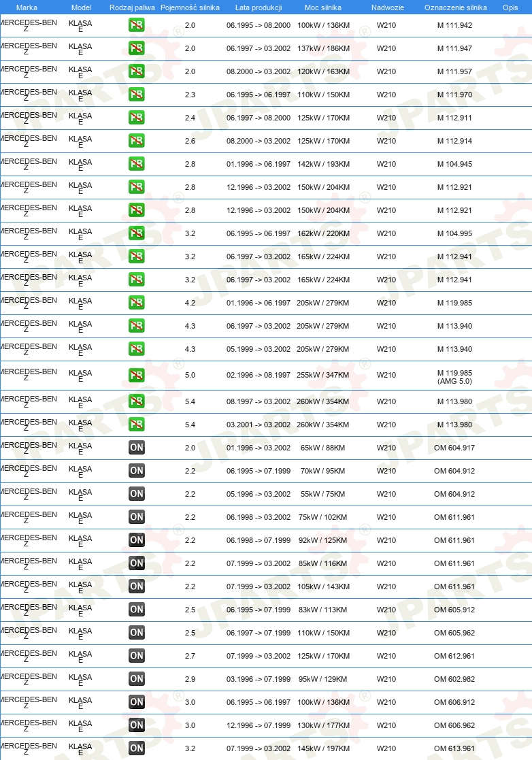532x760 pixels.
Task: Click the 'Opis' column header
Action: [x=510, y=7]
